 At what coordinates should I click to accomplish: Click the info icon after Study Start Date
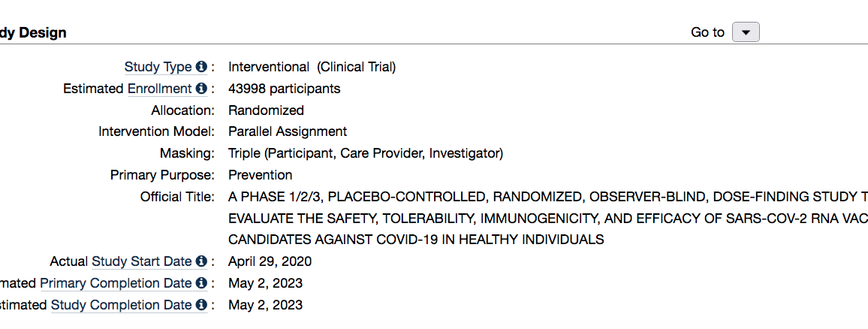pyautogui.click(x=201, y=261)
